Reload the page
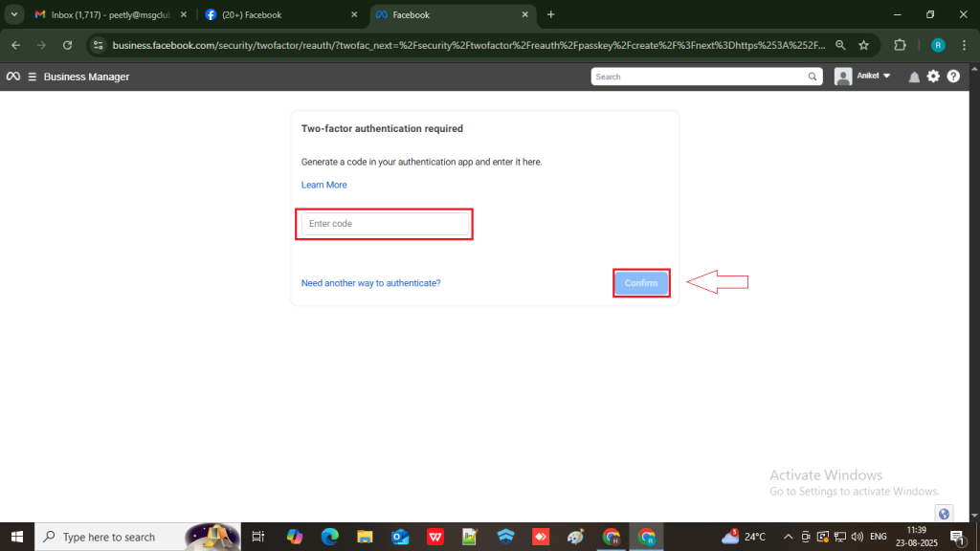The image size is (980, 551). point(67,45)
